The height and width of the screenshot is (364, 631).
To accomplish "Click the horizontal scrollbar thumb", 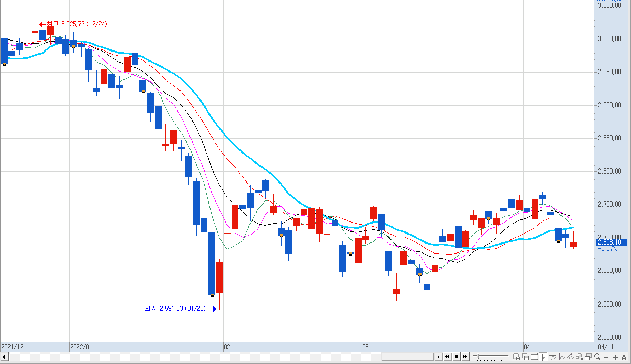I will 407,357.
